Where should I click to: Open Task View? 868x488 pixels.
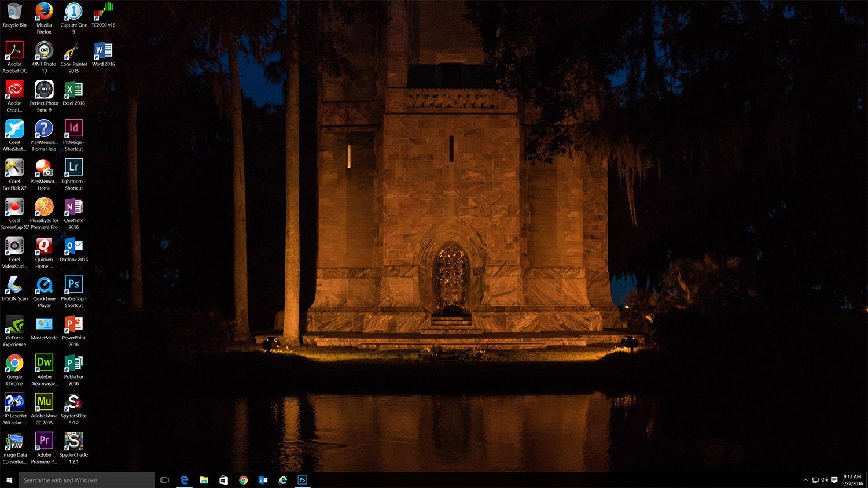tap(164, 480)
